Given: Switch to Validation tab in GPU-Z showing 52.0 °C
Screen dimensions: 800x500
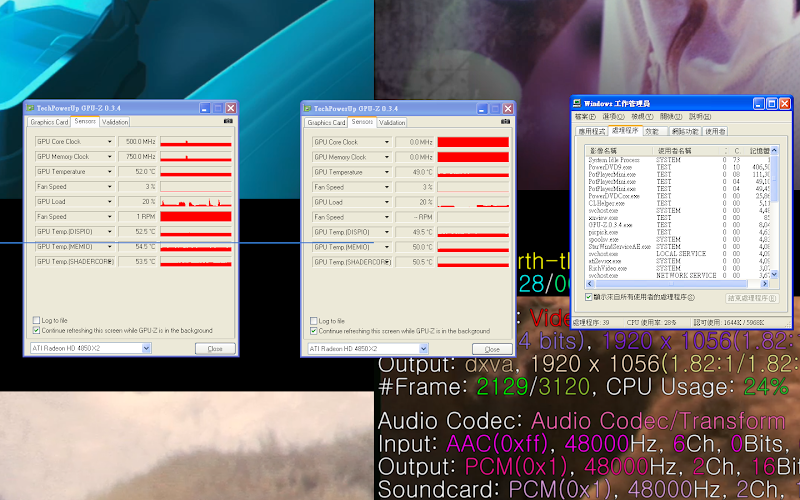Looking at the screenshot, I should point(115,122).
